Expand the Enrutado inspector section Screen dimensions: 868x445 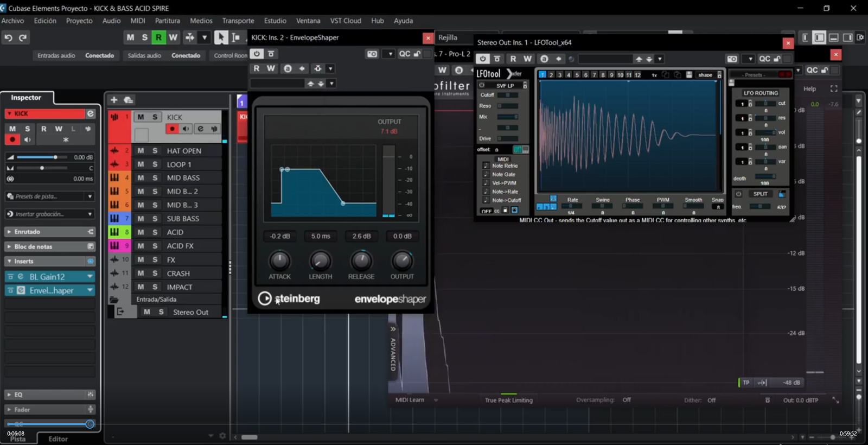[x=27, y=232]
